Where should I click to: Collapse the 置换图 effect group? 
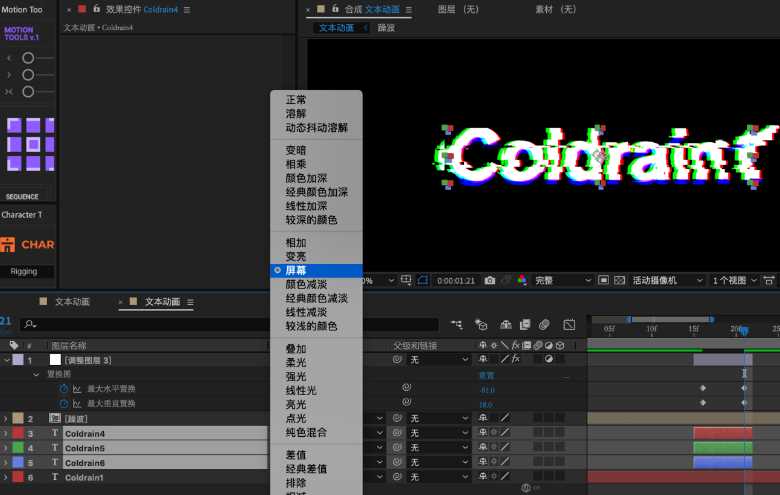coord(36,374)
